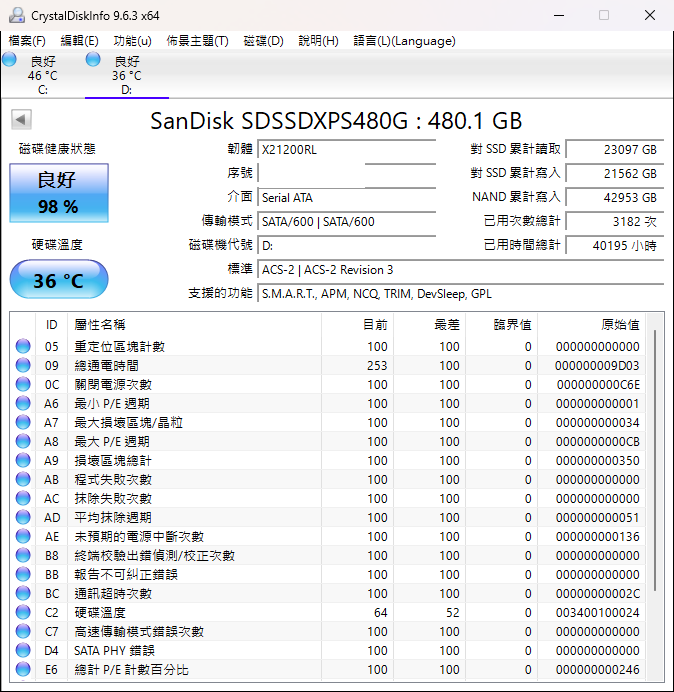674x692 pixels.
Task: Click the status icon for attribute AD
Action: (x=23, y=517)
